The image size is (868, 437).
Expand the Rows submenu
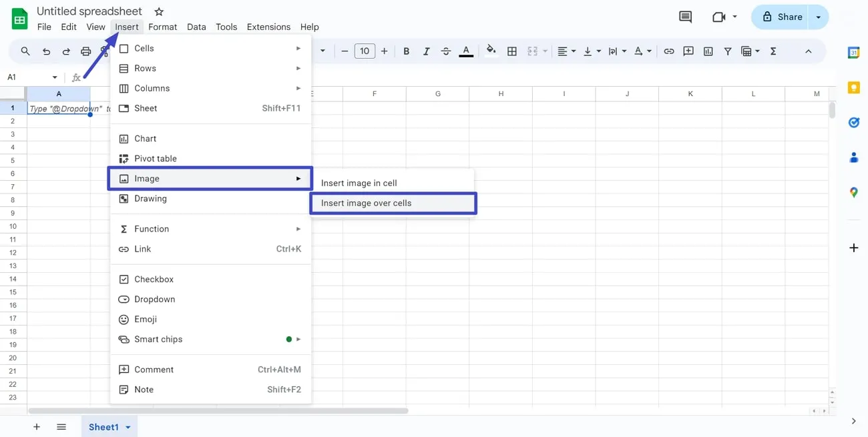pos(210,68)
